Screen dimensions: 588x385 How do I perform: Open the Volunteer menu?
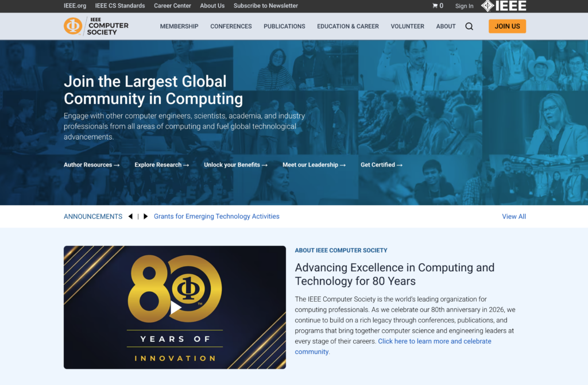tap(407, 26)
